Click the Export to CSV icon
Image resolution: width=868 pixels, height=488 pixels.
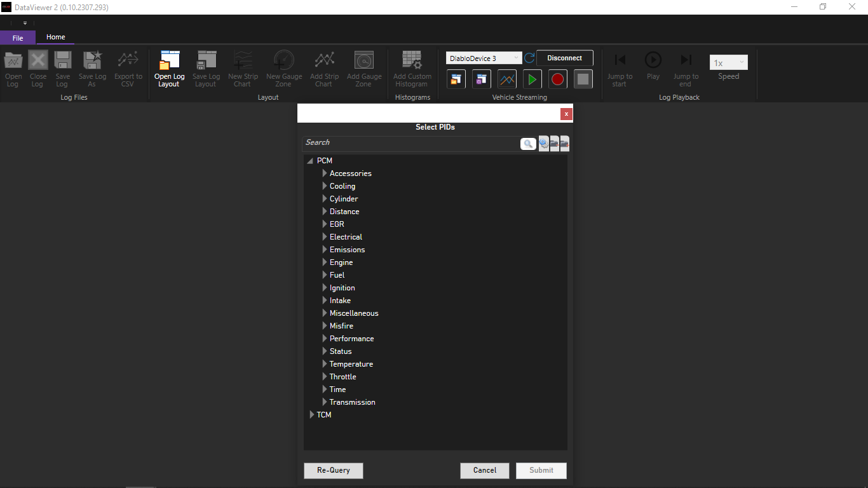pyautogui.click(x=128, y=60)
